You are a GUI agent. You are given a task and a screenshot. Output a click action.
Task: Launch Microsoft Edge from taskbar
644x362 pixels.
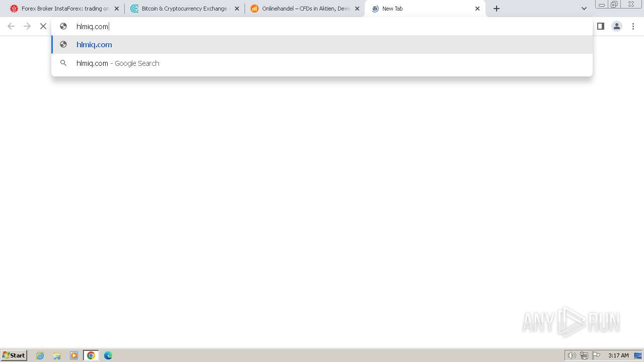coord(108,355)
